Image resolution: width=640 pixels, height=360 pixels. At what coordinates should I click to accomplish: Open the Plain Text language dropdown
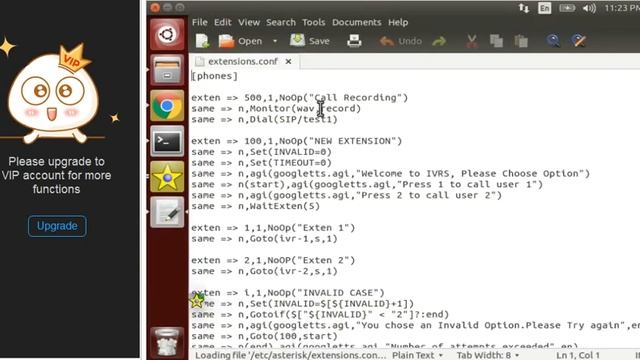417,355
